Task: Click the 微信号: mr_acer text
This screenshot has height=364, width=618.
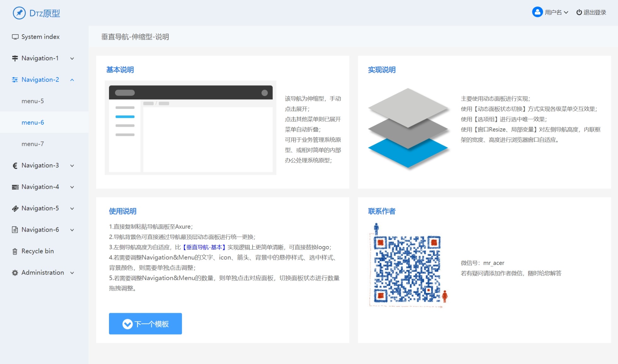Action: pos(483,263)
